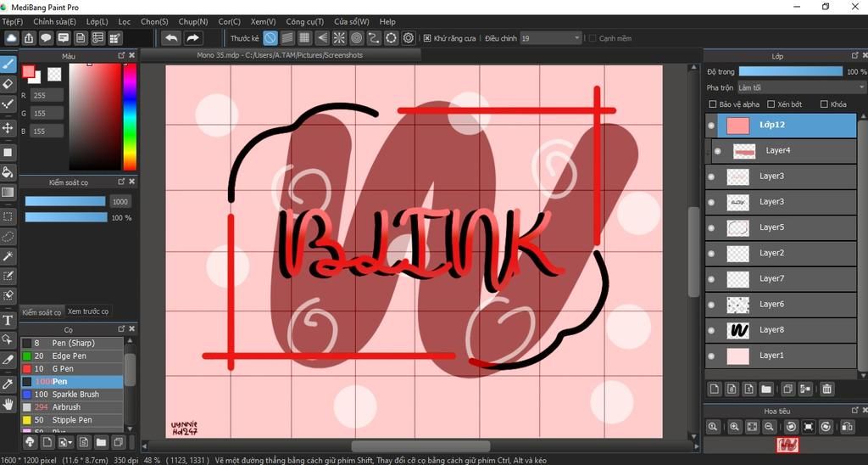Undock the Màu color panel
The image size is (868, 465).
coord(121,55)
